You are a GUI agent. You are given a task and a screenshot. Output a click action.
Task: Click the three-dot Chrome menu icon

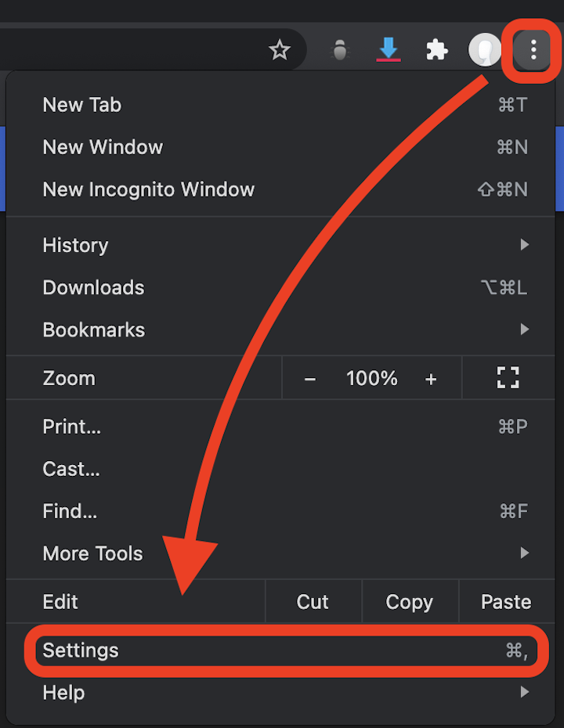point(532,49)
